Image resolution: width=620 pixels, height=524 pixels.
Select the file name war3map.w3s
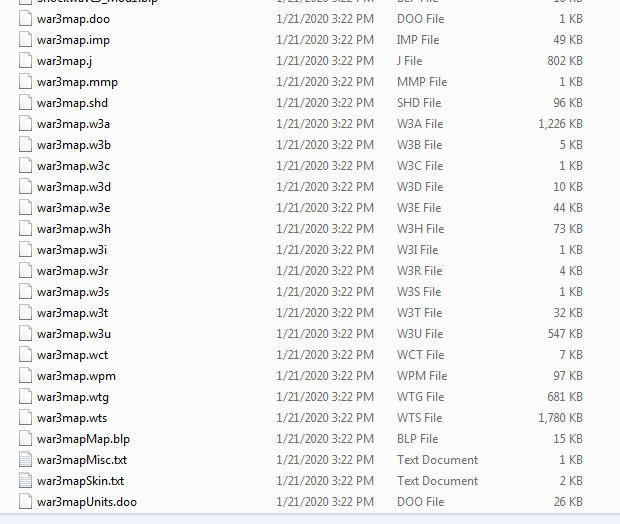[x=73, y=292]
